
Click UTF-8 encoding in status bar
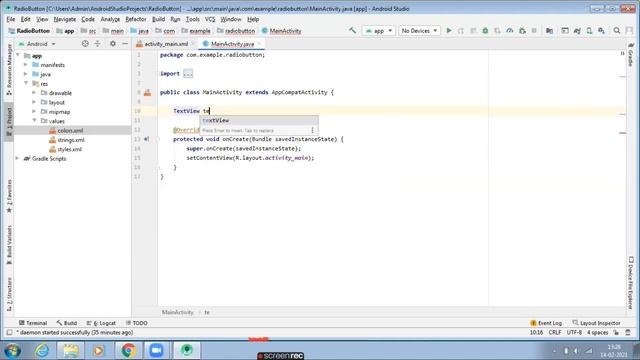pyautogui.click(x=574, y=333)
